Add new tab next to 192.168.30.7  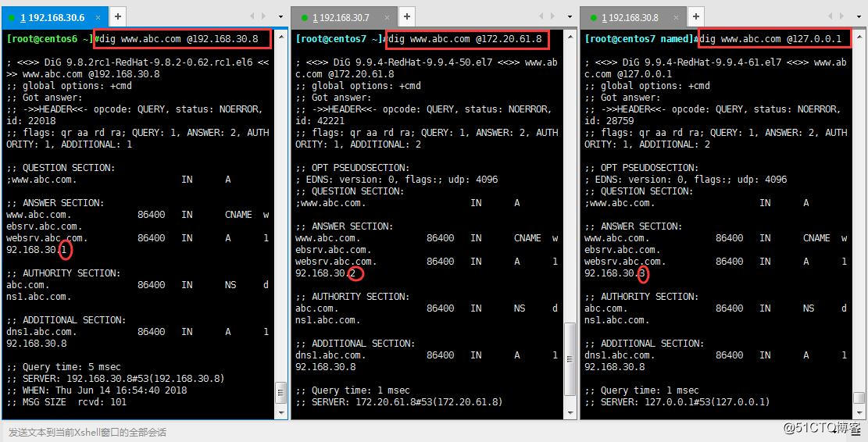coord(407,17)
